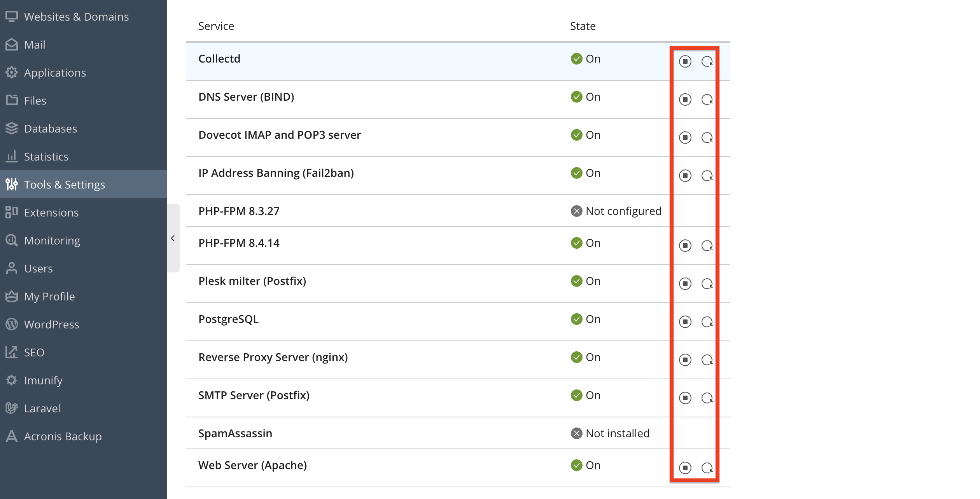Screen dimensions: 980x499
Task: Select the Web Server (Apache) name
Action: (253, 465)
